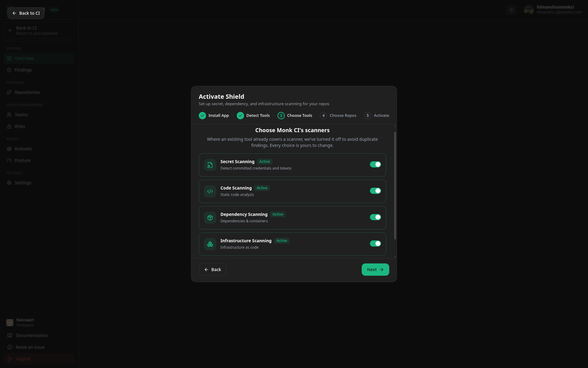Click the Documentation book icon
Image resolution: width=588 pixels, height=368 pixels.
tap(10, 335)
